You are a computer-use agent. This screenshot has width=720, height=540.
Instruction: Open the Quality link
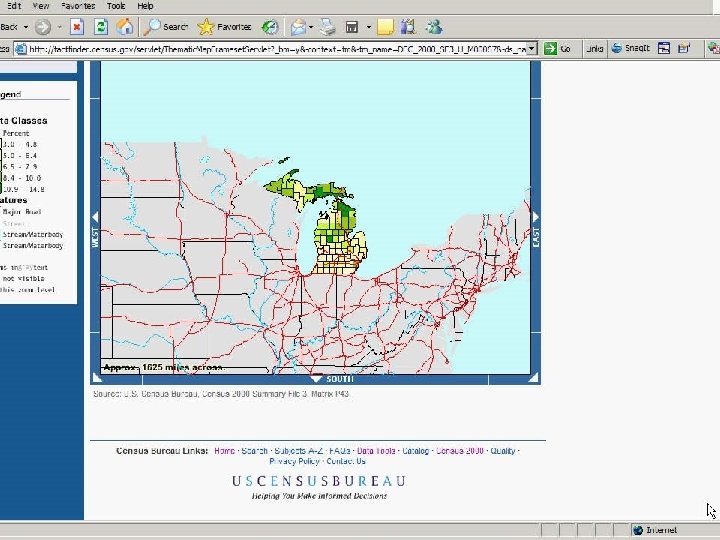coord(503,451)
